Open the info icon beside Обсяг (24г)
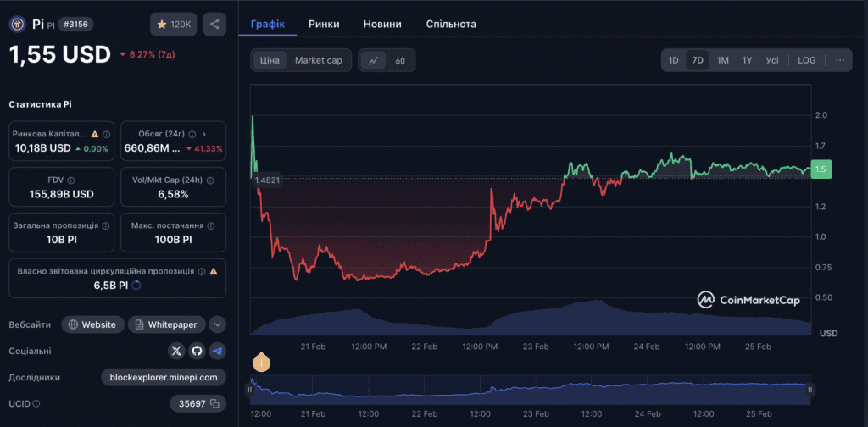Image resolution: width=868 pixels, height=427 pixels. (192, 134)
